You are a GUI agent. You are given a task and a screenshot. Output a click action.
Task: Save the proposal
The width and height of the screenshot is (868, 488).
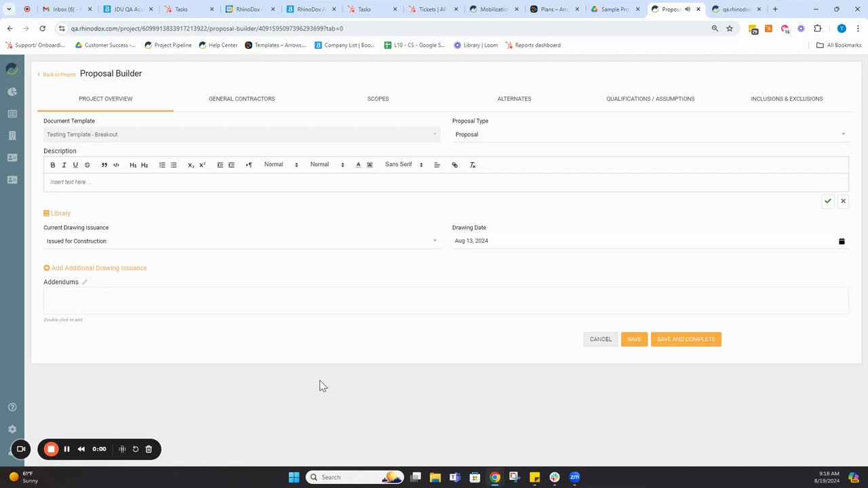pyautogui.click(x=634, y=339)
